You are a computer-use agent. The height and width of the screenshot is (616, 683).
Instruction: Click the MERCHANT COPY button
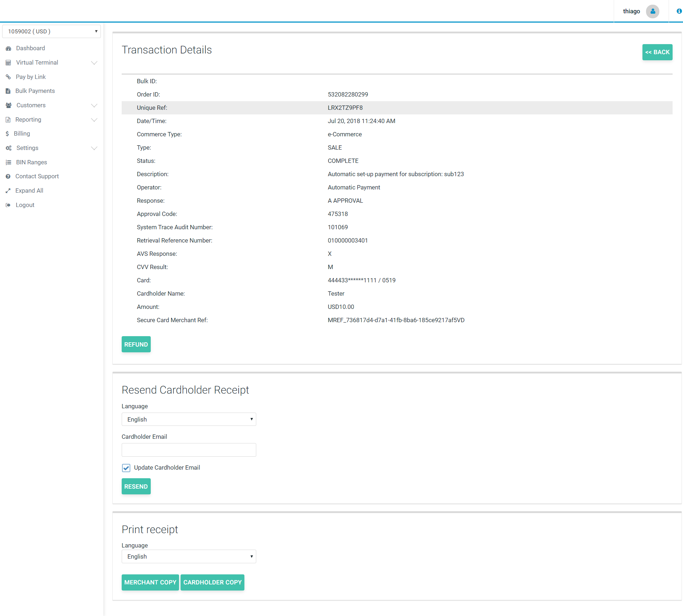tap(150, 582)
